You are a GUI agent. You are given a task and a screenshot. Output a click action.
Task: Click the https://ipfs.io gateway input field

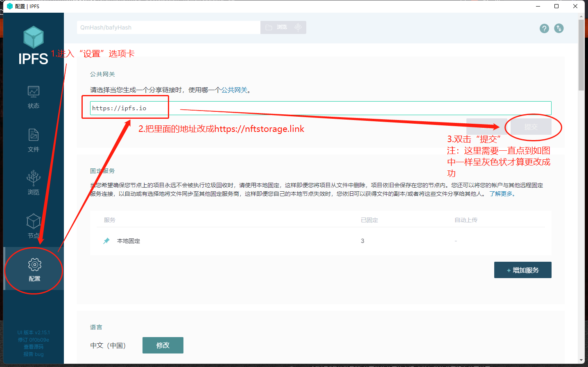321,108
